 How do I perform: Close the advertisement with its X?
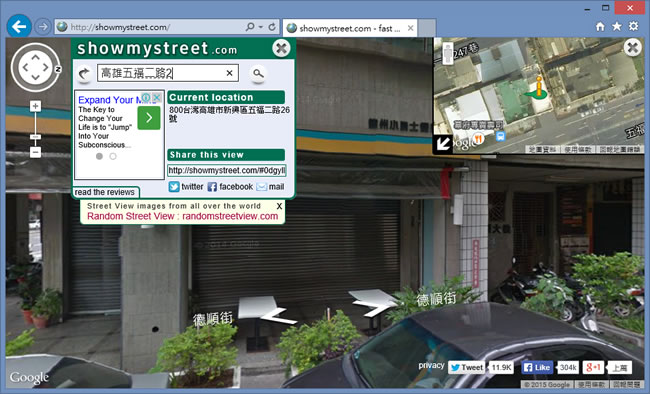(156, 97)
